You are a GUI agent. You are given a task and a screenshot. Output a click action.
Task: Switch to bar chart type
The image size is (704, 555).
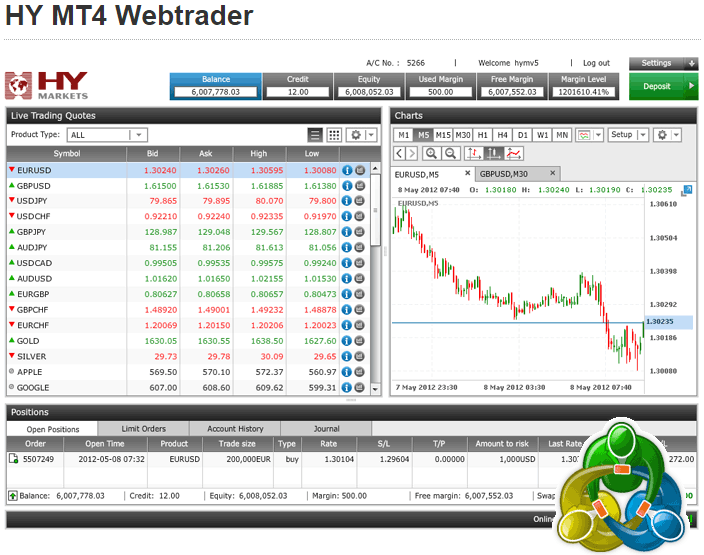473,154
